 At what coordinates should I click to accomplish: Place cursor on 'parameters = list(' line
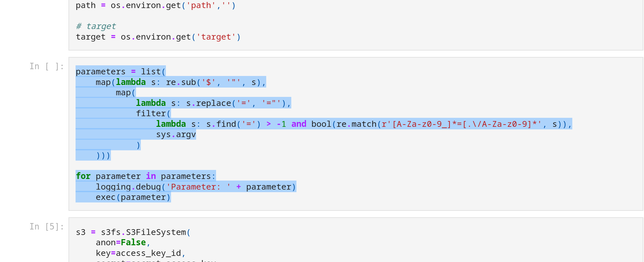pos(121,71)
